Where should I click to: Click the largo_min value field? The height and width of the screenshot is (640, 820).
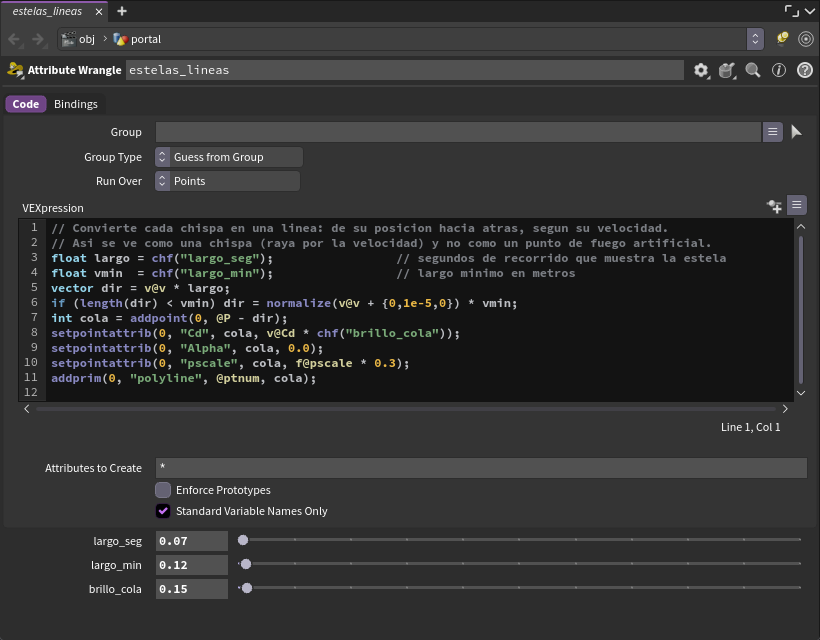[192, 565]
